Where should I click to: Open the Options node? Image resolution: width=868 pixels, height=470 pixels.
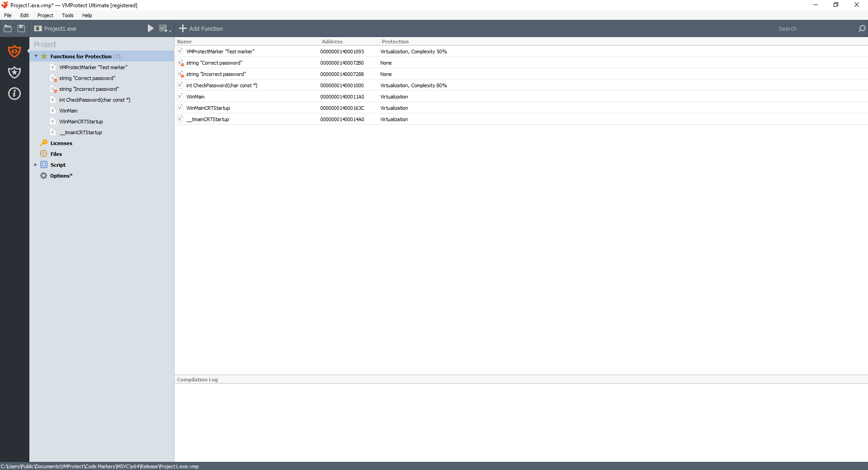click(61, 176)
